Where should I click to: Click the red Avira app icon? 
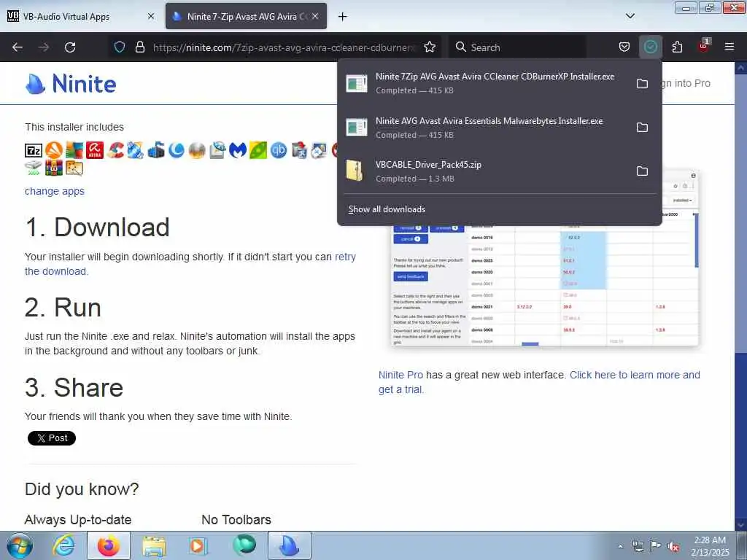pos(95,150)
